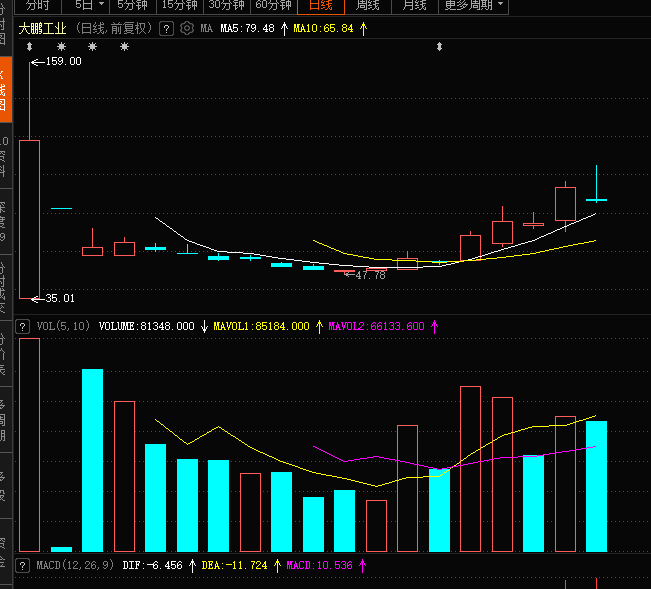
Task: Click the MAVOL1:85184.000 value
Action: [261, 326]
